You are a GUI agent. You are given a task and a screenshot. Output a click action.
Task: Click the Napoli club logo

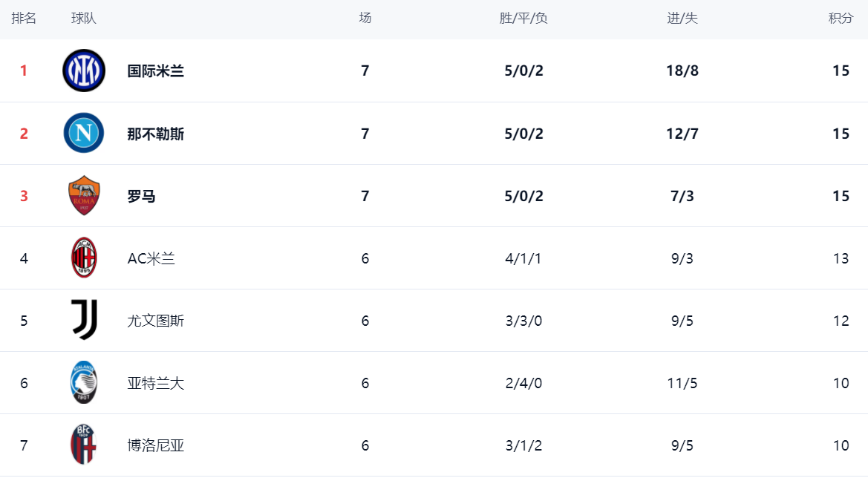(84, 133)
